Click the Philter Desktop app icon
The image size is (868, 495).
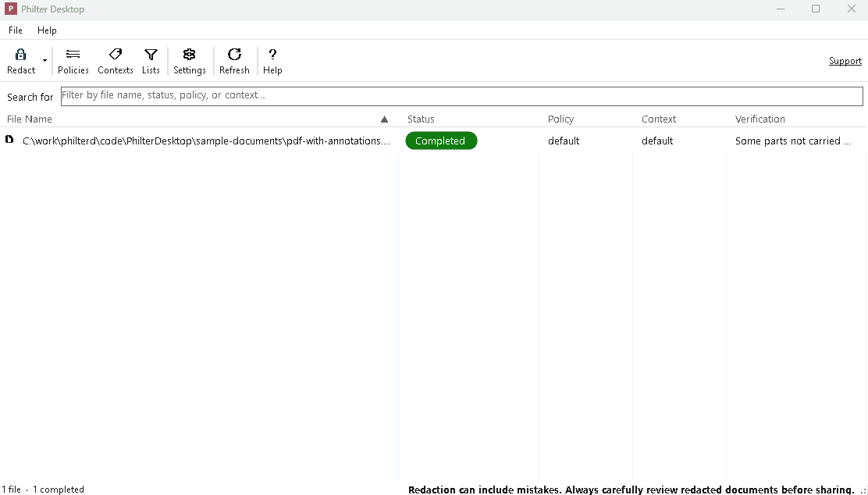pyautogui.click(x=10, y=9)
